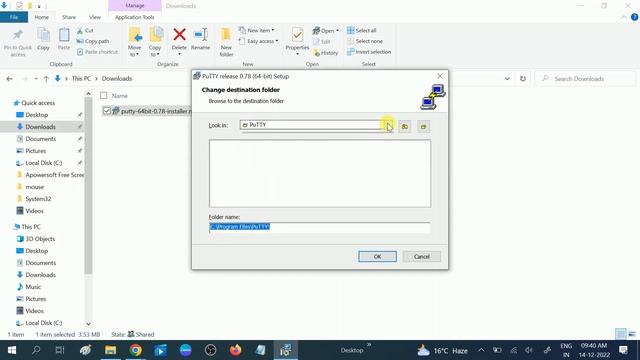This screenshot has width=640, height=360.
Task: Cancel the change destination folder dialog
Action: point(421,256)
